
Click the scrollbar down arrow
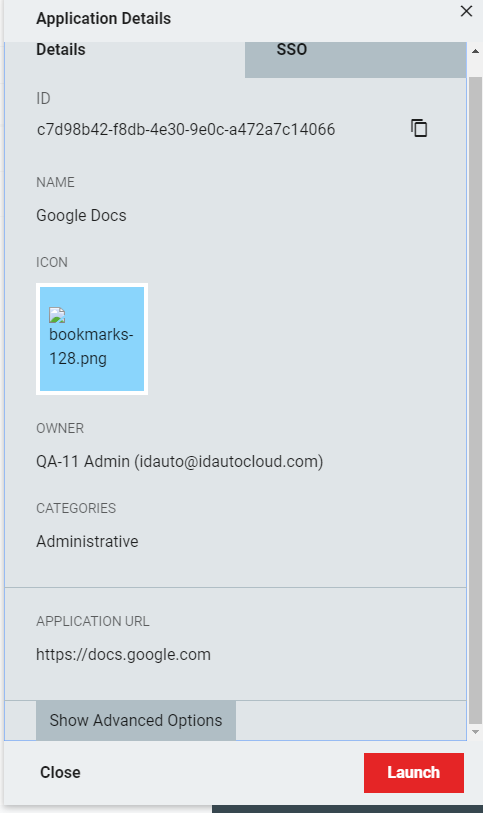pos(475,732)
